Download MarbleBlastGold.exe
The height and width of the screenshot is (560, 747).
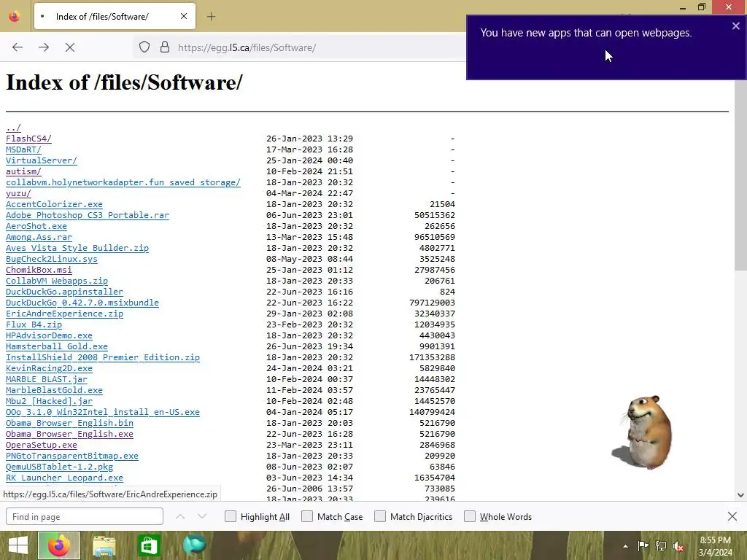point(54,391)
